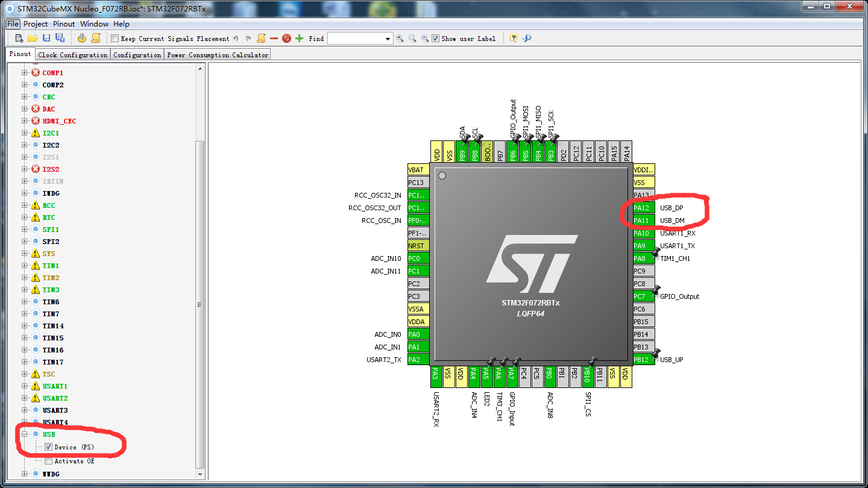Click the red error icon next to DAC
The width and height of the screenshot is (868, 488).
36,109
